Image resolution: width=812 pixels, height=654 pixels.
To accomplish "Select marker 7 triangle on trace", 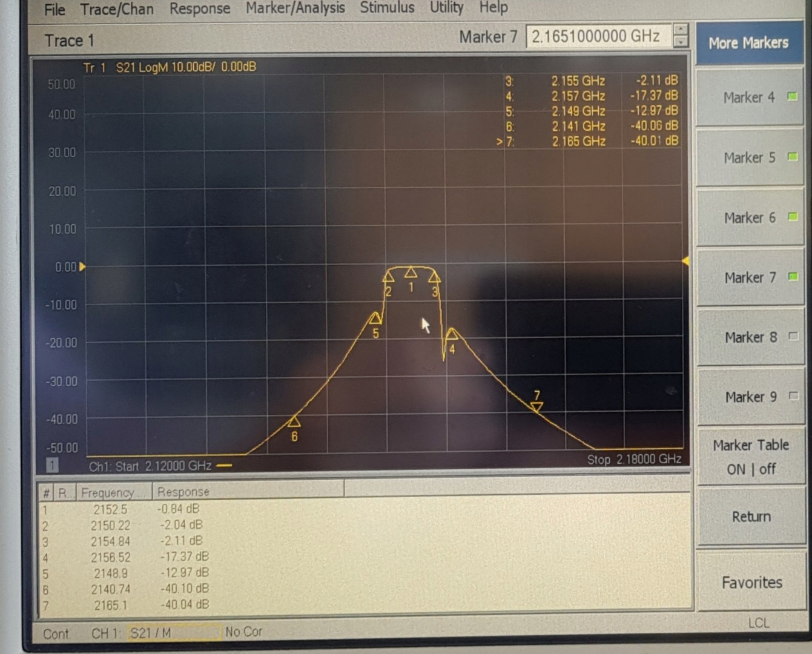I will coord(537,408).
